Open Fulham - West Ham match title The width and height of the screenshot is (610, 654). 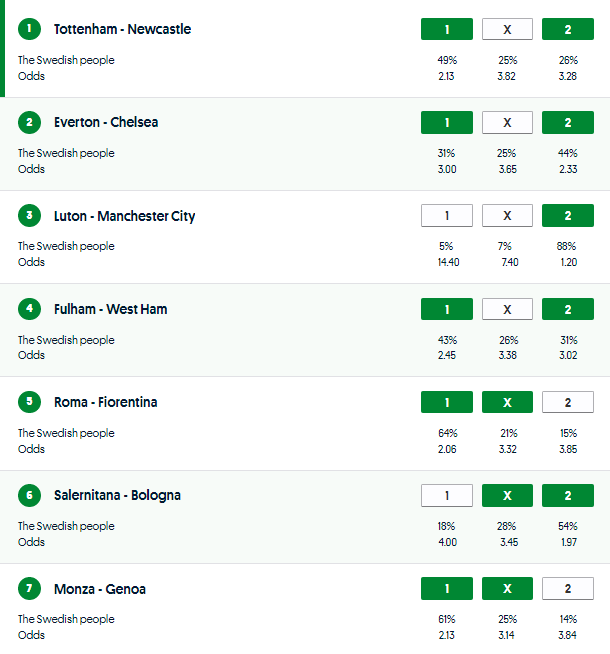(x=111, y=309)
